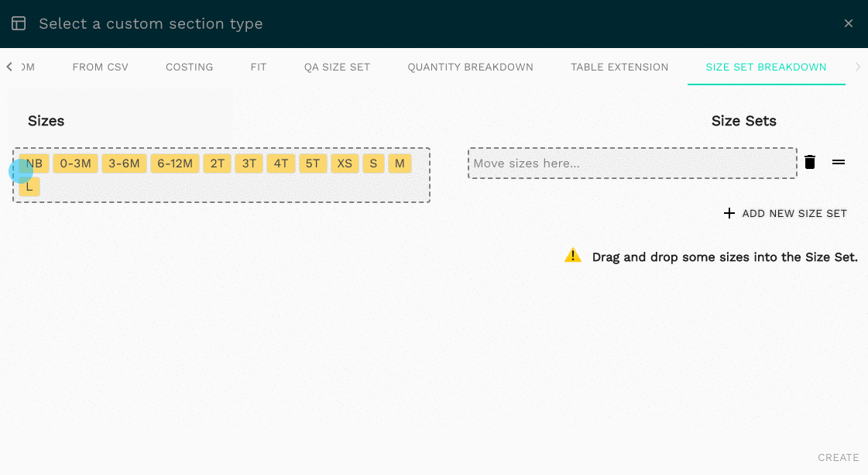This screenshot has width=868, height=475.
Task: Click the plus icon for new size set
Action: [x=729, y=213]
